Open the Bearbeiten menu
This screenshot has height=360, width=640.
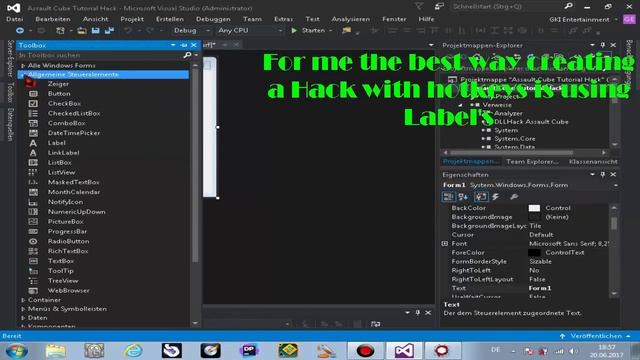click(53, 19)
